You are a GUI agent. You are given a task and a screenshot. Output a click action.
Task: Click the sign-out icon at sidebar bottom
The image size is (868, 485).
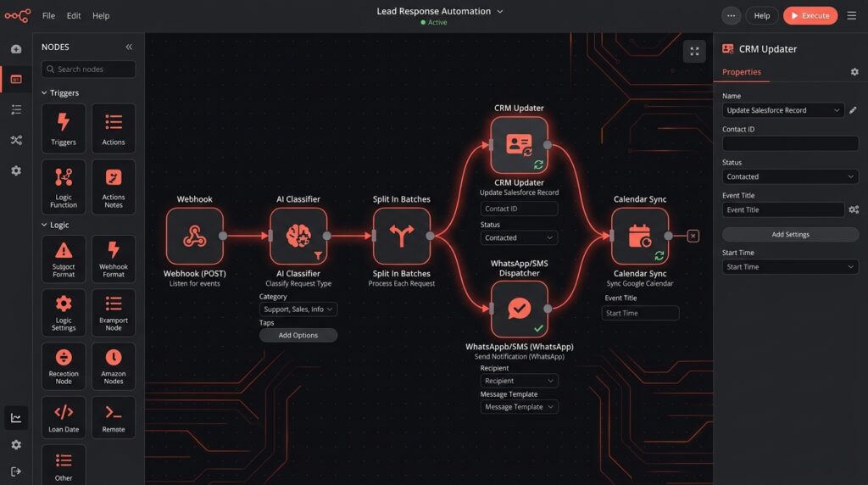tap(16, 471)
